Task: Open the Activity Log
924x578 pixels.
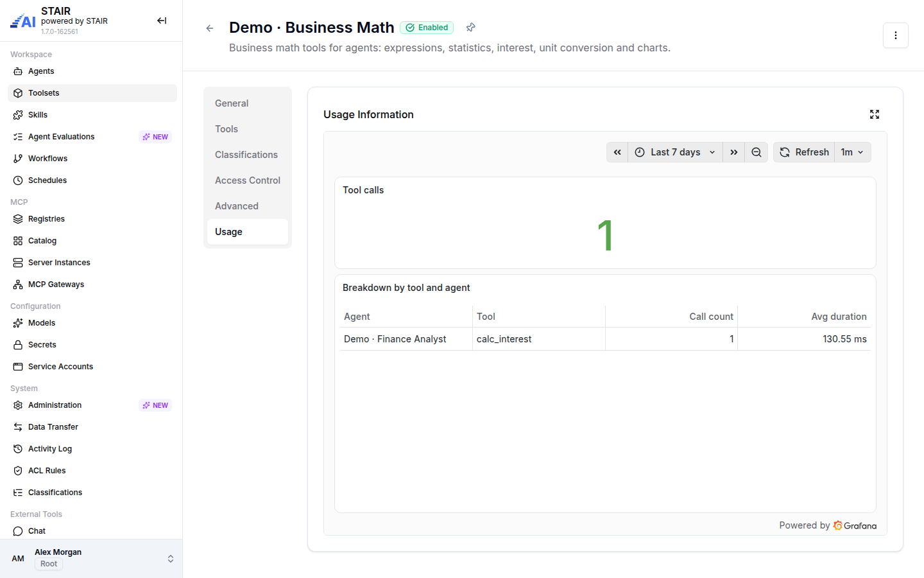Action: [92, 449]
